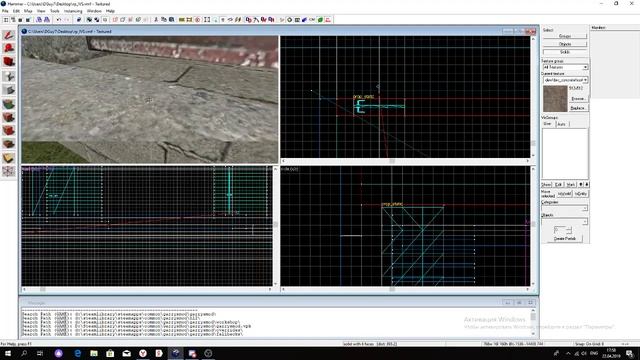Select the Entity tool
Screen dimensions: 640x360
[x=9, y=76]
